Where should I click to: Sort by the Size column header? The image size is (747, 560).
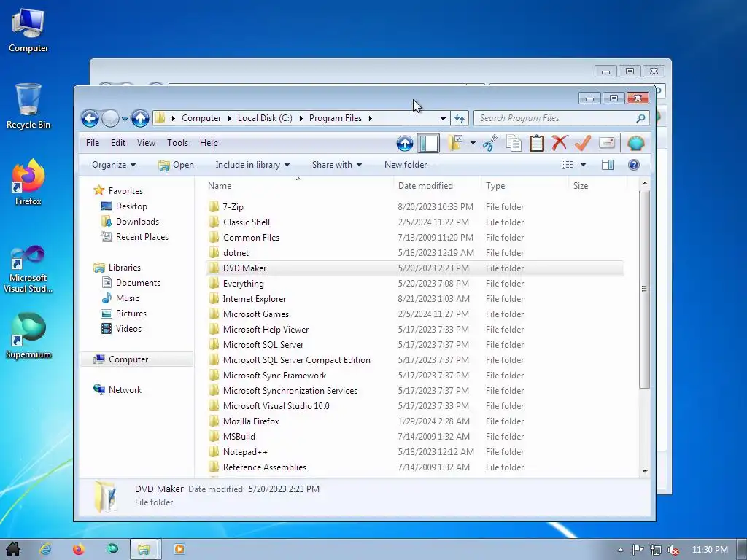coord(598,186)
